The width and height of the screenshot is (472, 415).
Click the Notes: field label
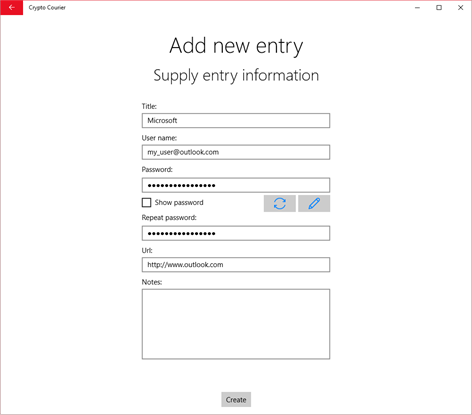[152, 282]
